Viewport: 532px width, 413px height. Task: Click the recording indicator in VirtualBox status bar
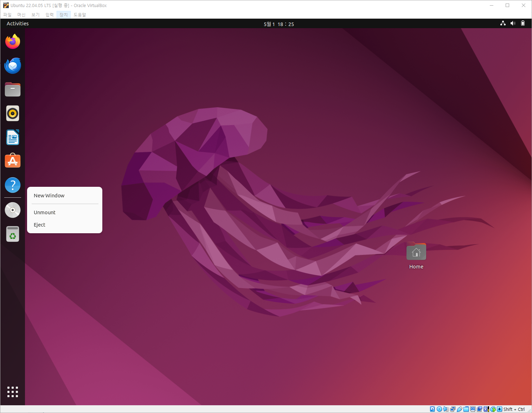pyautogui.click(x=480, y=409)
